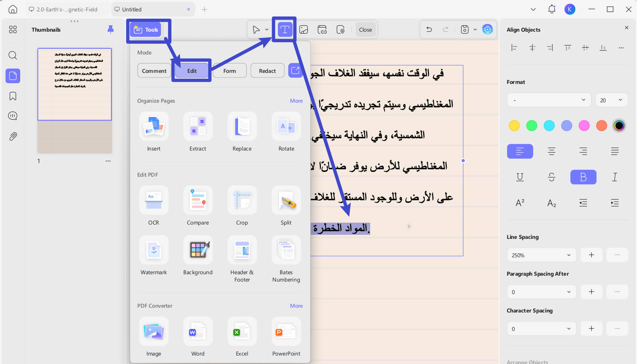Close the edit toolbar with Close button
This screenshot has width=637, height=364.
[x=365, y=29]
